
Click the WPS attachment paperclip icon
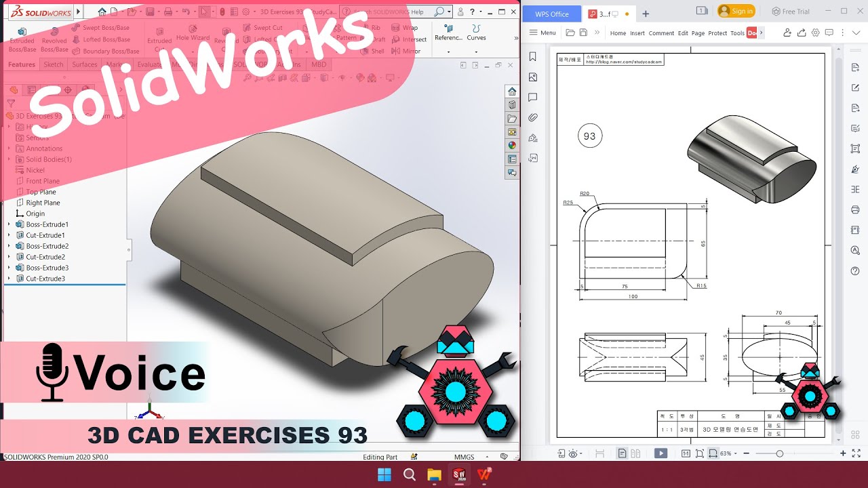pos(533,117)
